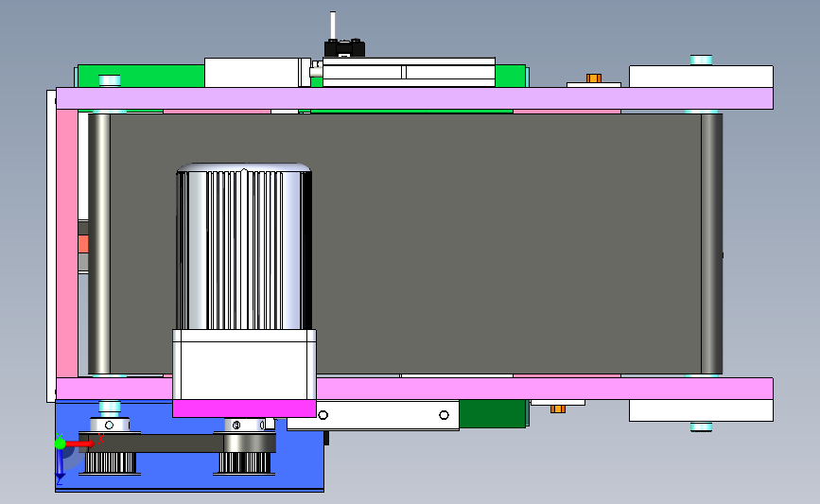
Task: Click the red X axis arrow
Action: [80, 443]
